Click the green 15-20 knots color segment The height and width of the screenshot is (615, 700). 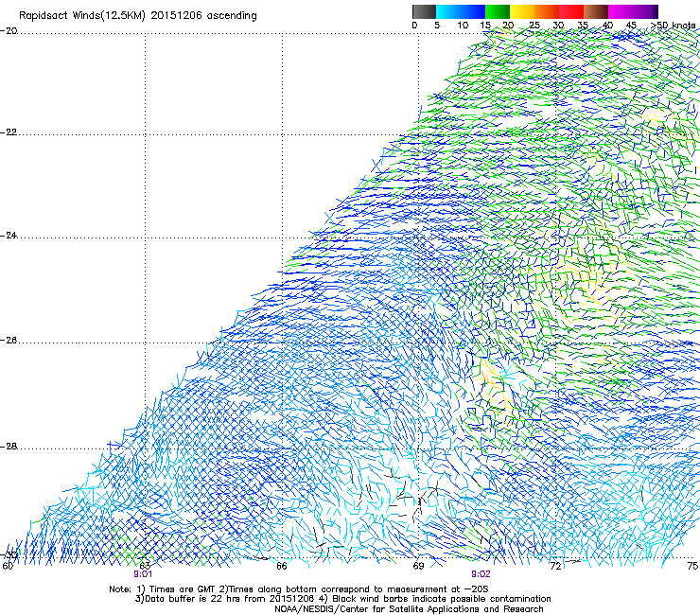click(498, 11)
